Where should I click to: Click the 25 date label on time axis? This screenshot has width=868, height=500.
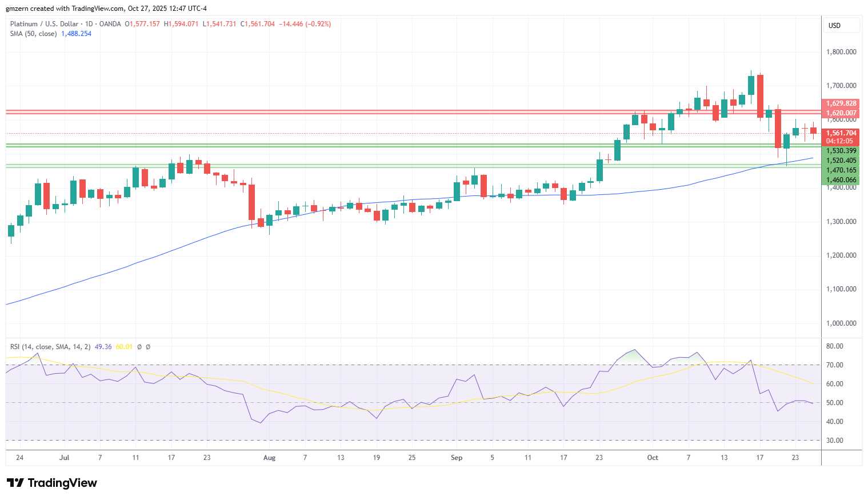pyautogui.click(x=412, y=458)
